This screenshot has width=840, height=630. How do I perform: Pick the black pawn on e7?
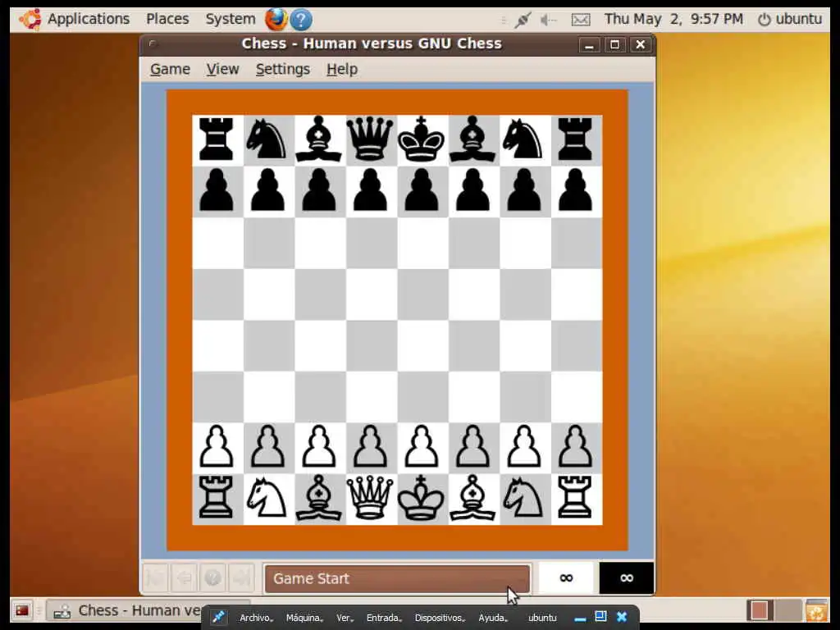point(422,189)
